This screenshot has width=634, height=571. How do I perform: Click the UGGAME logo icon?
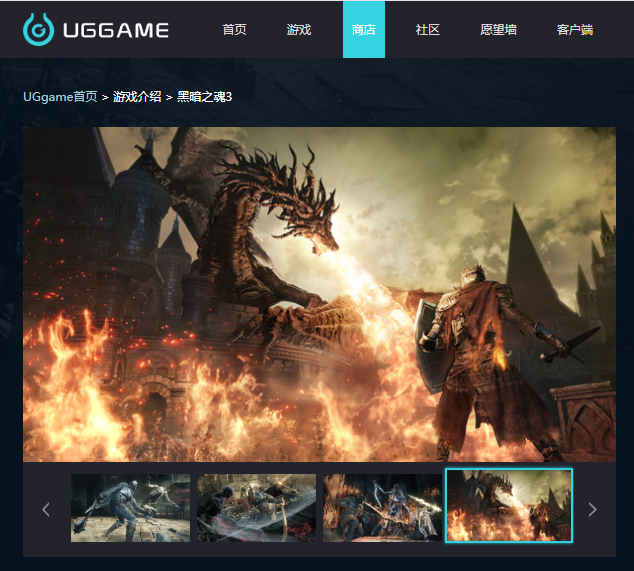click(38, 30)
